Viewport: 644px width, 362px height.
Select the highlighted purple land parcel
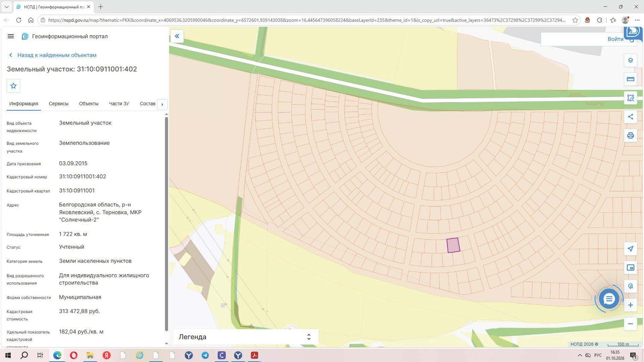click(453, 245)
